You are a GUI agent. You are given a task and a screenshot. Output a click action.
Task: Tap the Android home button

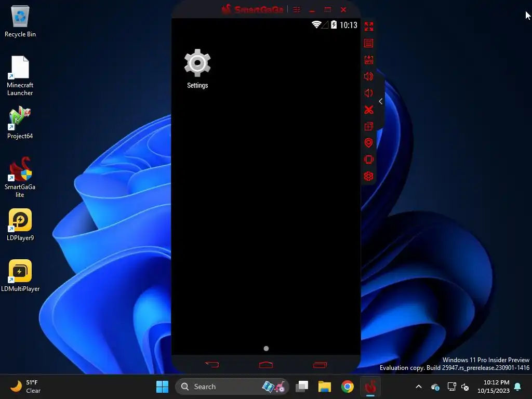click(x=265, y=365)
